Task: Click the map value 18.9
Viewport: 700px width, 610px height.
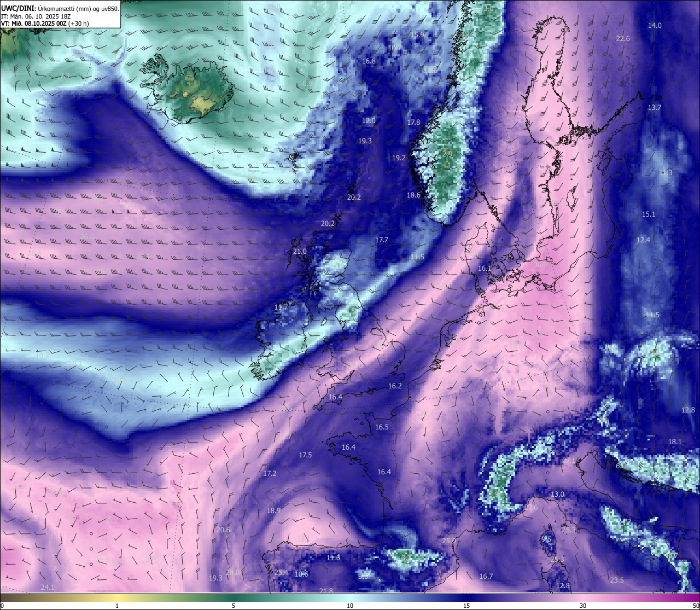Action: coord(273,511)
